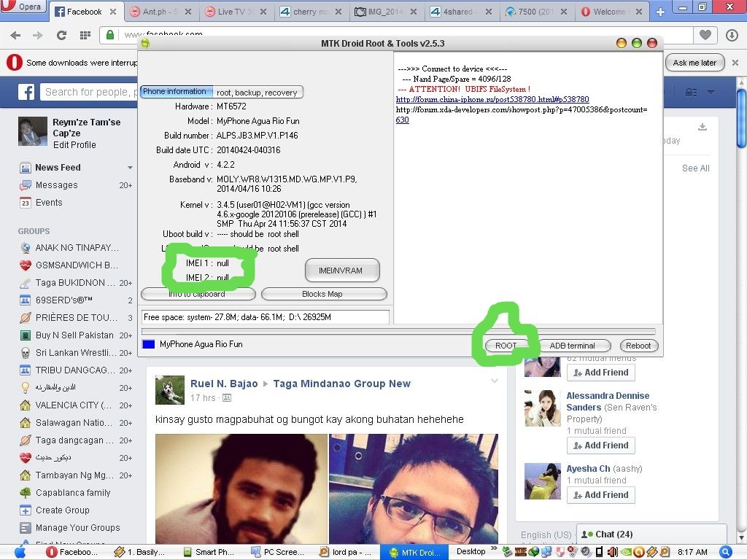The image size is (747, 560).
Task: Open the china-iphone forum link
Action: [492, 100]
